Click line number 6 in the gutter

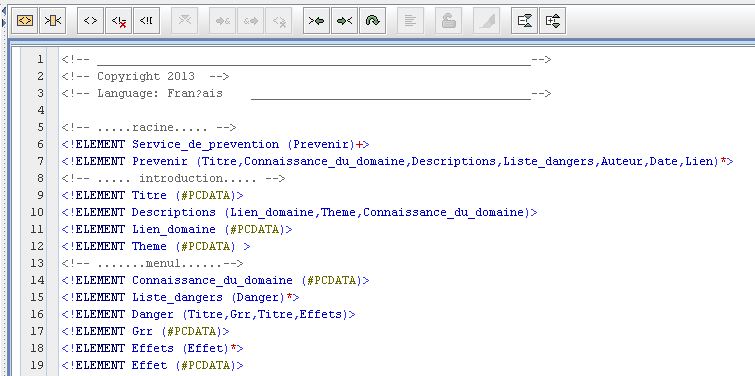(x=40, y=144)
